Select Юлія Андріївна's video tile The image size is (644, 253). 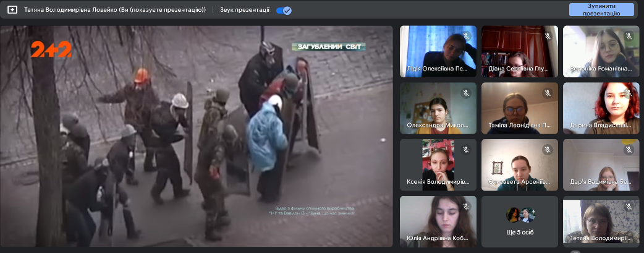coord(438,221)
